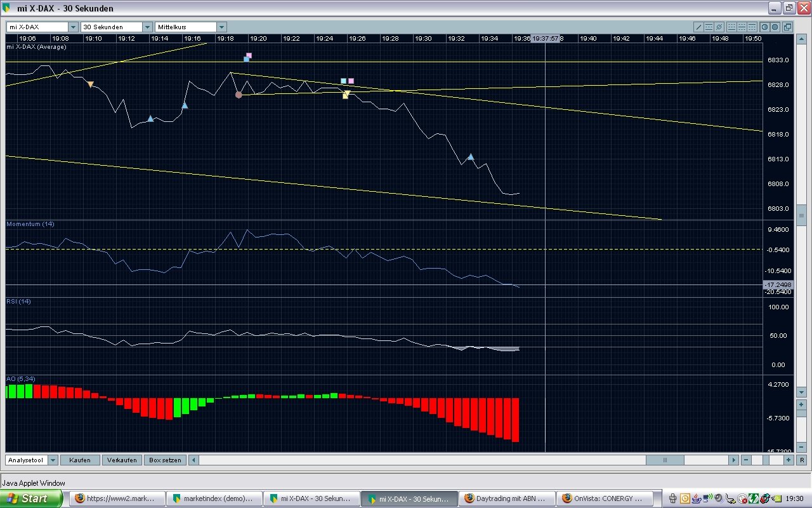Select the trend line drawing tool
This screenshot has height=508, width=812.
pos(698,27)
